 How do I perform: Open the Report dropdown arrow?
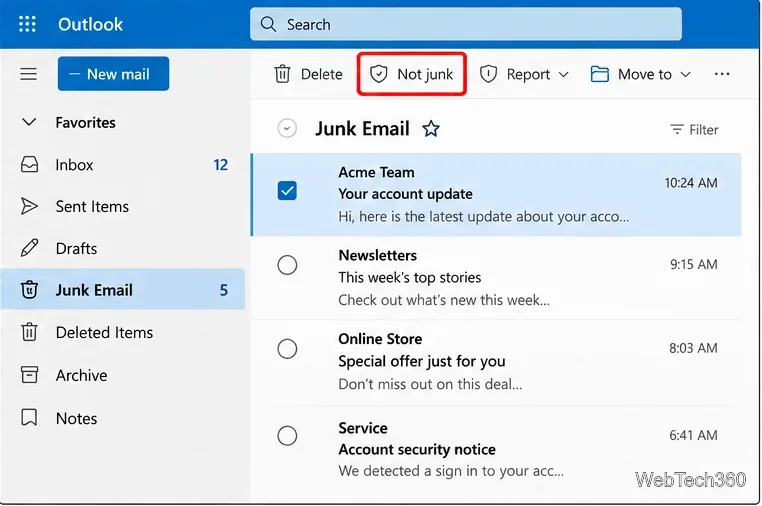point(563,74)
